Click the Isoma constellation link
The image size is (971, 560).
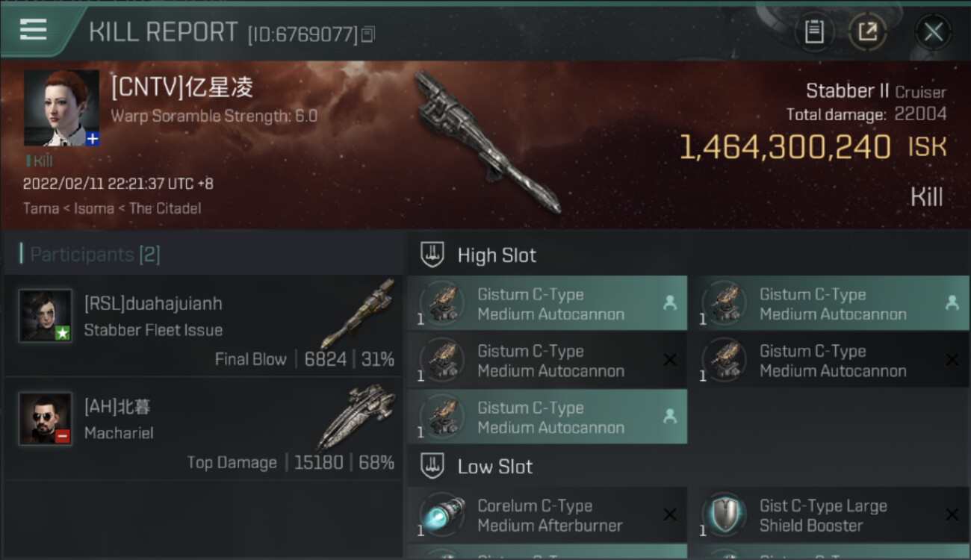94,208
